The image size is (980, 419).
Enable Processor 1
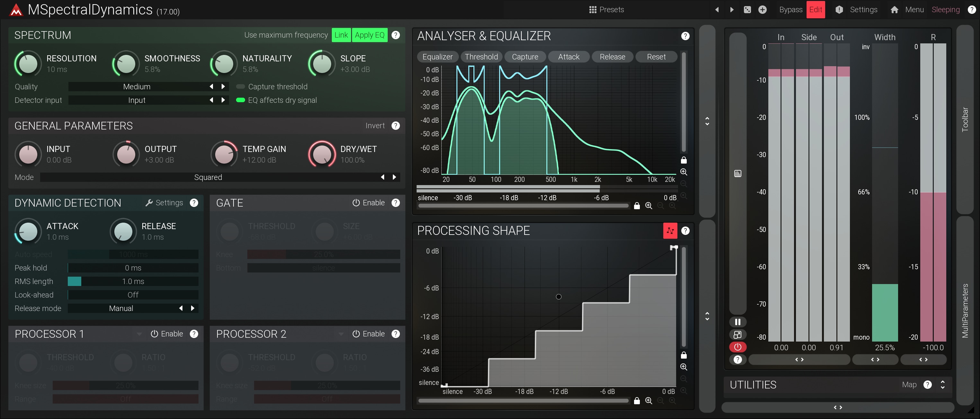(x=167, y=334)
